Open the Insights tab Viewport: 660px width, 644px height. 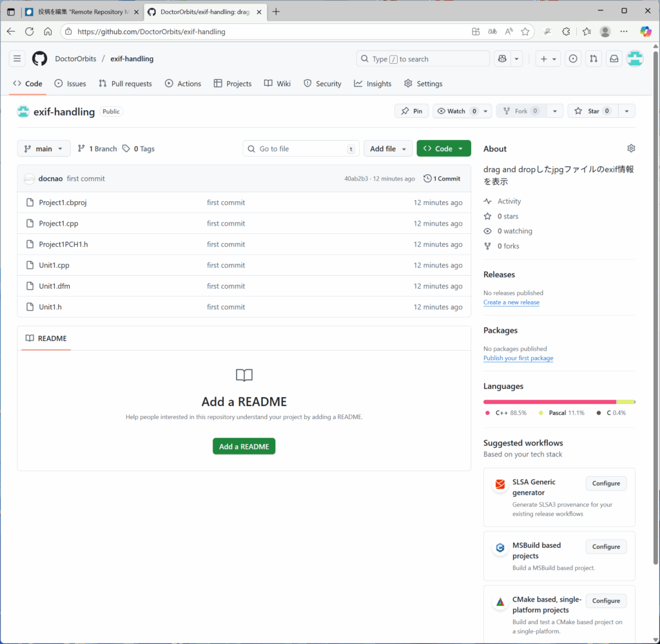pyautogui.click(x=373, y=84)
